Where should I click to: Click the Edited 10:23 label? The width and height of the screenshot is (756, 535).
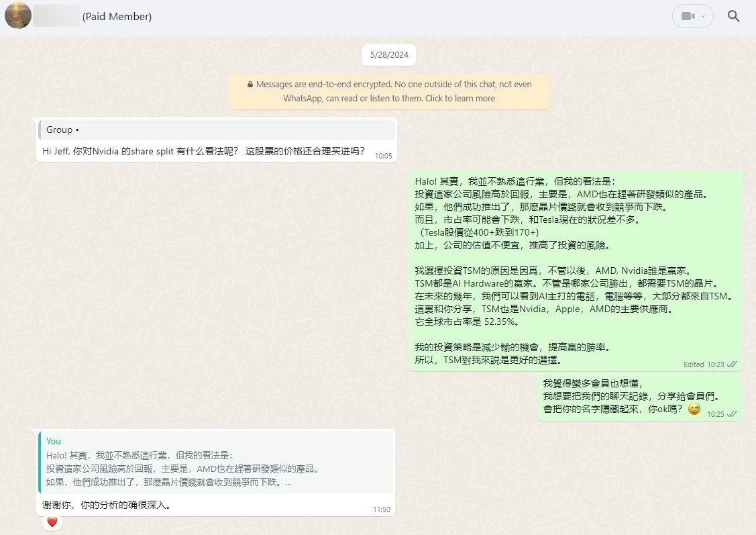click(704, 364)
